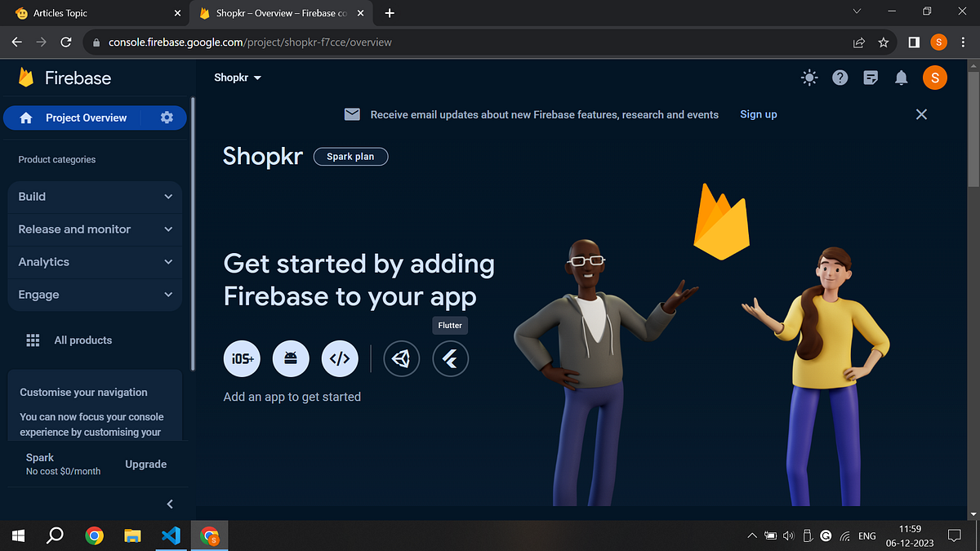Send feedback via the feedback icon

(870, 77)
